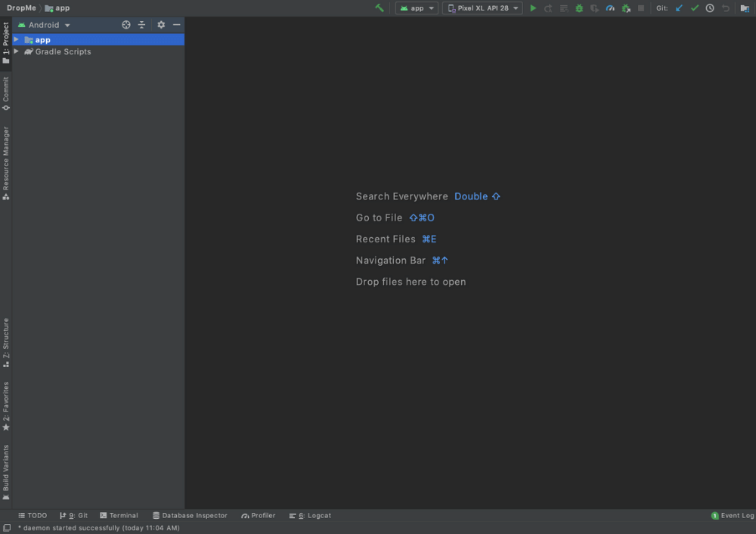
Task: Click Select Opened File target icon
Action: [x=125, y=25]
